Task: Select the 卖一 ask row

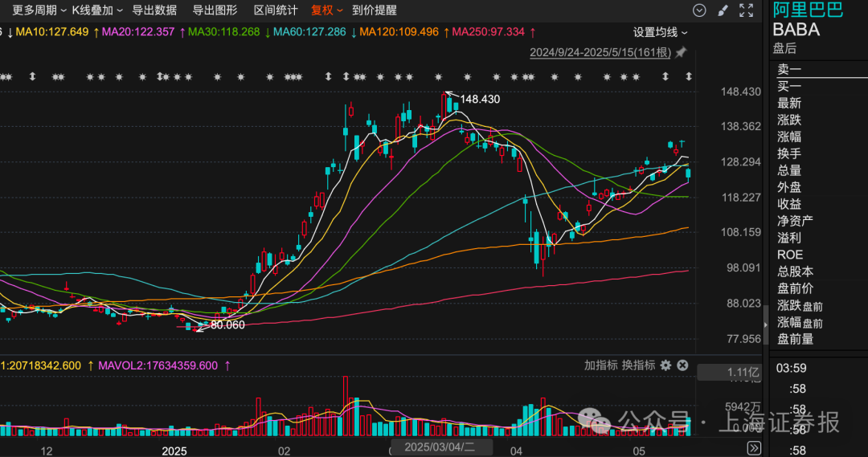Action: [789, 69]
